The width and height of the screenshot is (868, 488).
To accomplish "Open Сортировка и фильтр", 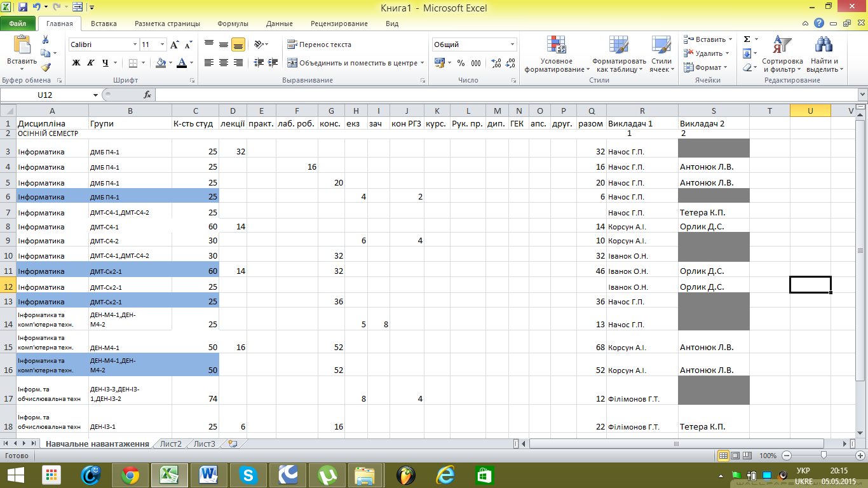I will 782,55.
